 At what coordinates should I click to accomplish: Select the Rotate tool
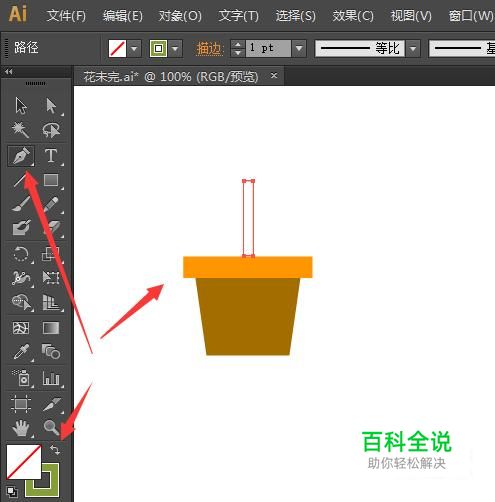[x=21, y=255]
